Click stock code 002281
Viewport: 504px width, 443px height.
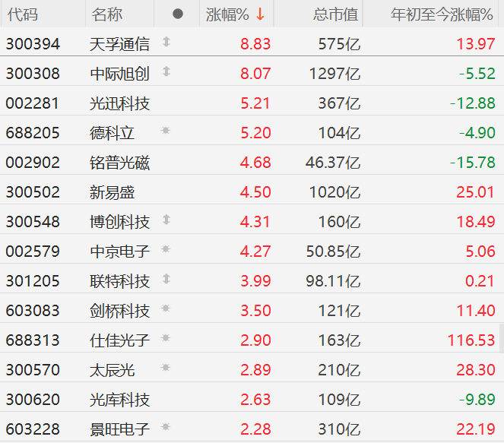tap(33, 103)
